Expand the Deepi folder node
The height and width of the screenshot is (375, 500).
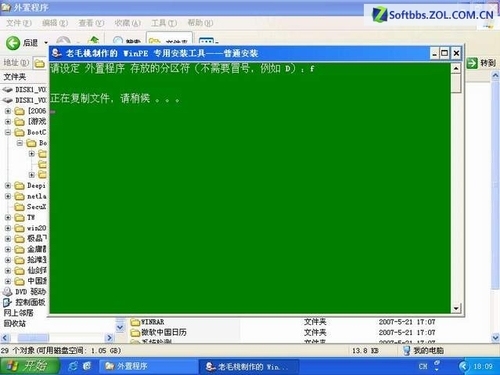[8, 185]
